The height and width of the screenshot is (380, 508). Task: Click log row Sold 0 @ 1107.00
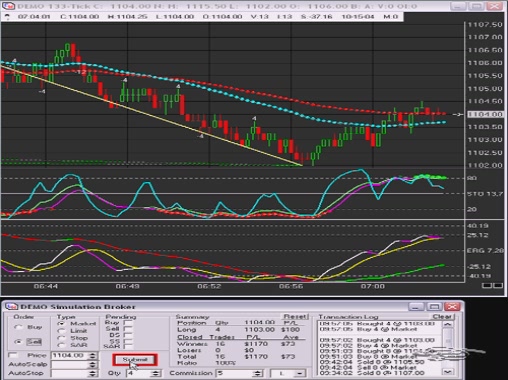click(x=372, y=373)
